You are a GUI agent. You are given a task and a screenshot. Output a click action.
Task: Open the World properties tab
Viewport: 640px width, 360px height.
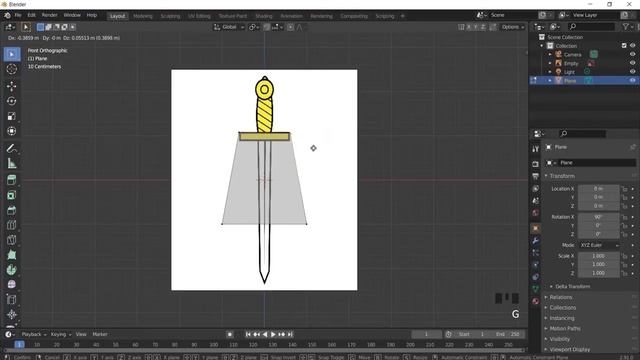click(536, 213)
